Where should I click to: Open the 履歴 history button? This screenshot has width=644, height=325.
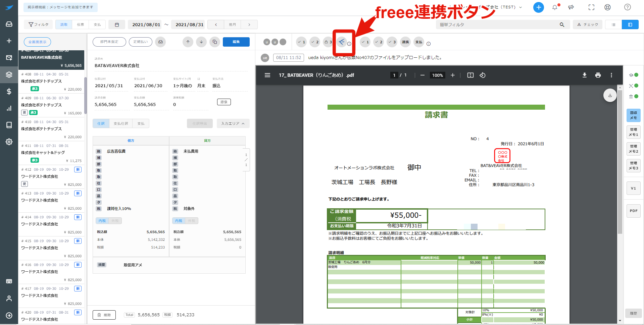(x=633, y=313)
